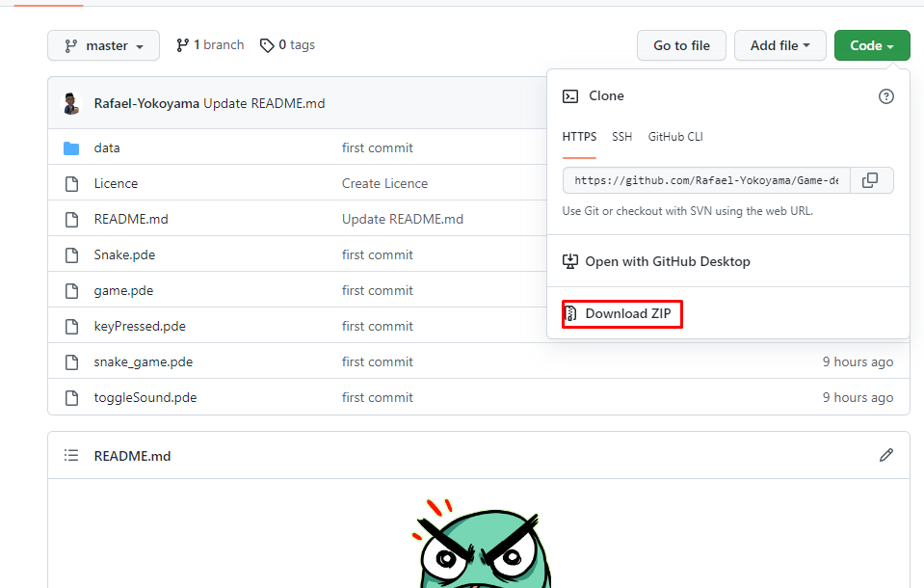
Task: Open Update README.md commit in README.md row
Action: pos(403,220)
